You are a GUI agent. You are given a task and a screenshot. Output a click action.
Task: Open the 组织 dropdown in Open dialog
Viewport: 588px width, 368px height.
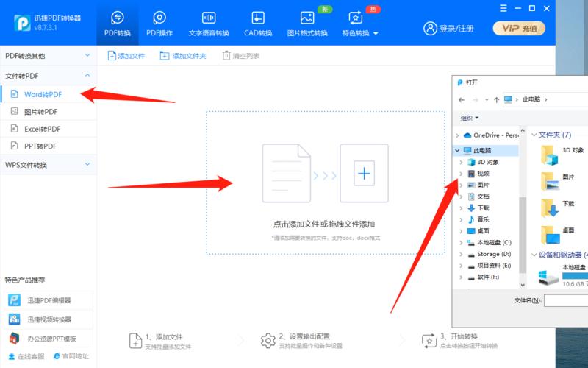pos(470,118)
